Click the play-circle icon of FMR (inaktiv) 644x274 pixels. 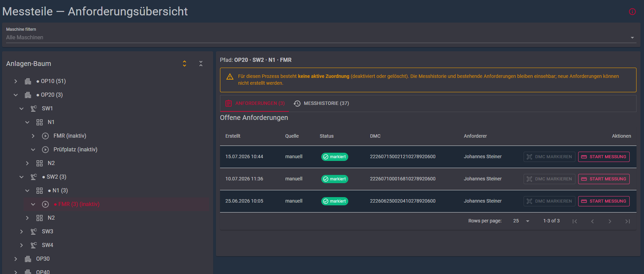pos(45,136)
